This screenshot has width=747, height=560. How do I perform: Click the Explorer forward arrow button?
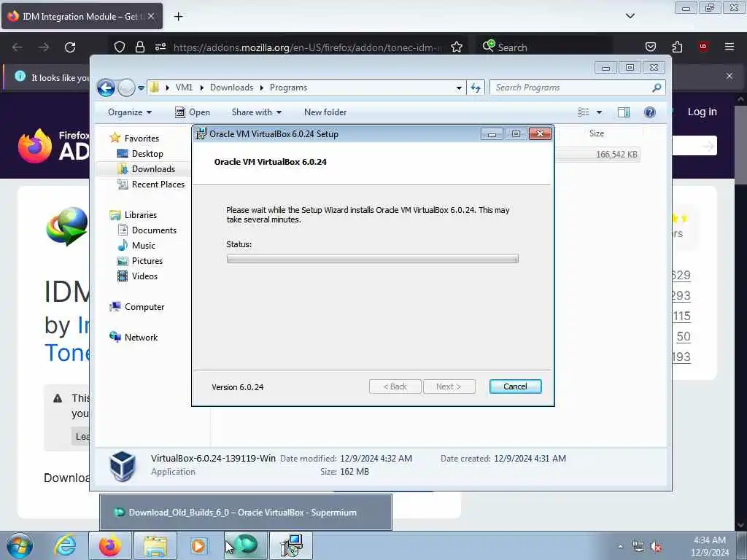(x=126, y=87)
